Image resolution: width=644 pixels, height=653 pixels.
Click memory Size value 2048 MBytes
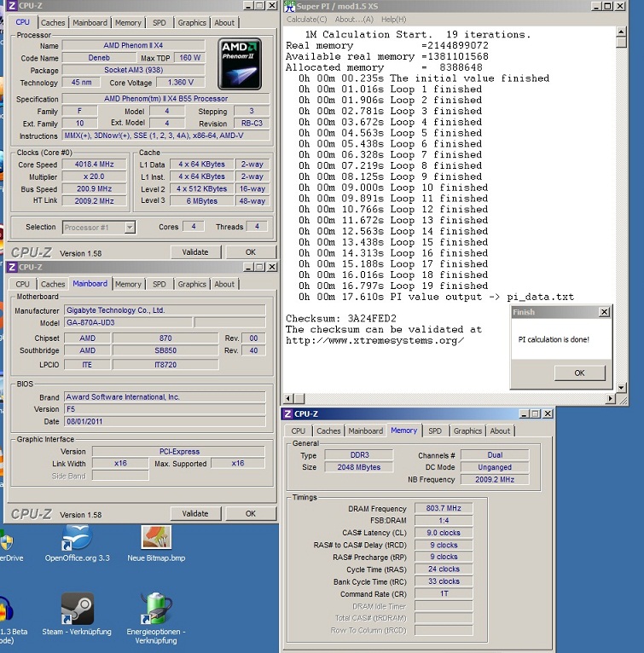point(359,467)
